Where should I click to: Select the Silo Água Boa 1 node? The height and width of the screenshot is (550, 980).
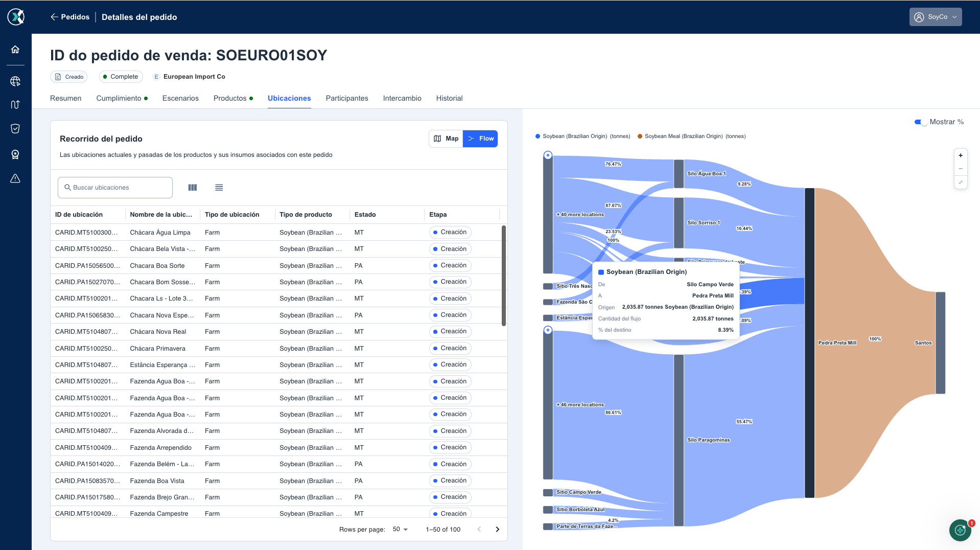point(679,174)
